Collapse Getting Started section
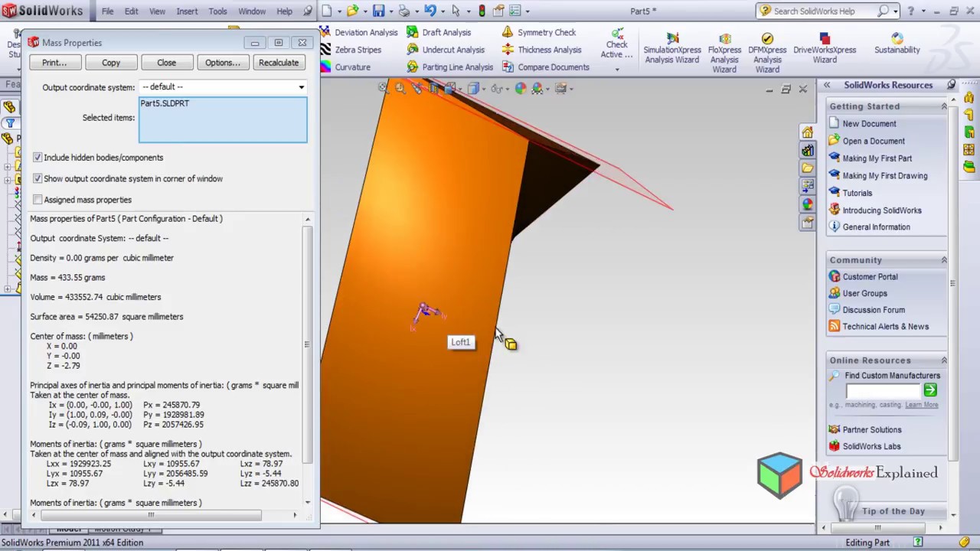 coord(943,106)
